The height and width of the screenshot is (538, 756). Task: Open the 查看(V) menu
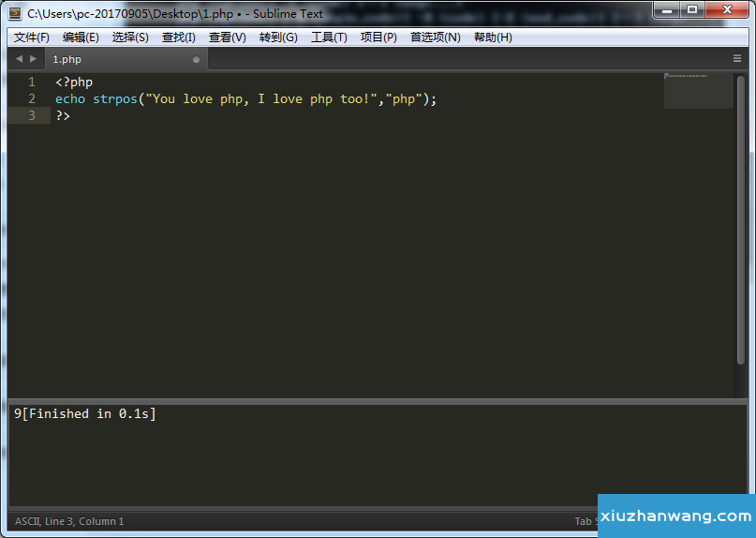coord(227,37)
